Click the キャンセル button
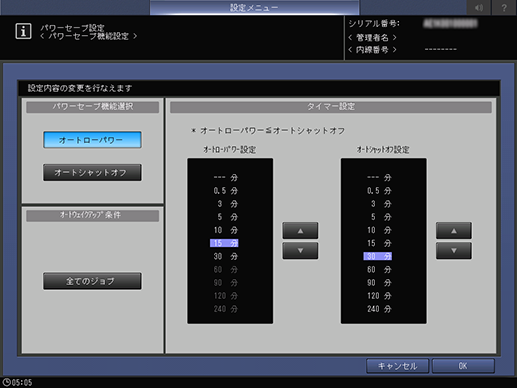The height and width of the screenshot is (388, 517). pyautogui.click(x=397, y=366)
